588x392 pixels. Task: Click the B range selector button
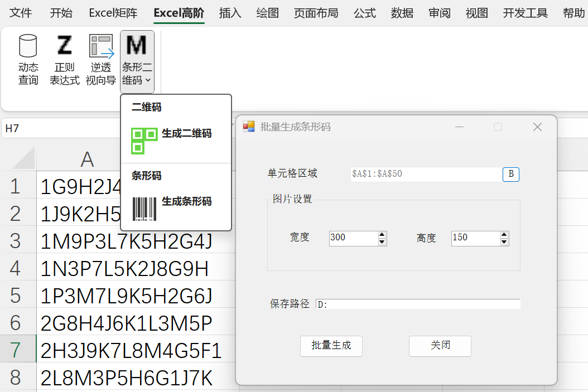[511, 175]
